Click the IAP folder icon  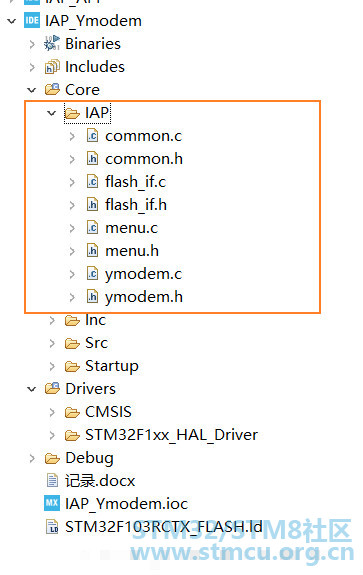tap(72, 113)
